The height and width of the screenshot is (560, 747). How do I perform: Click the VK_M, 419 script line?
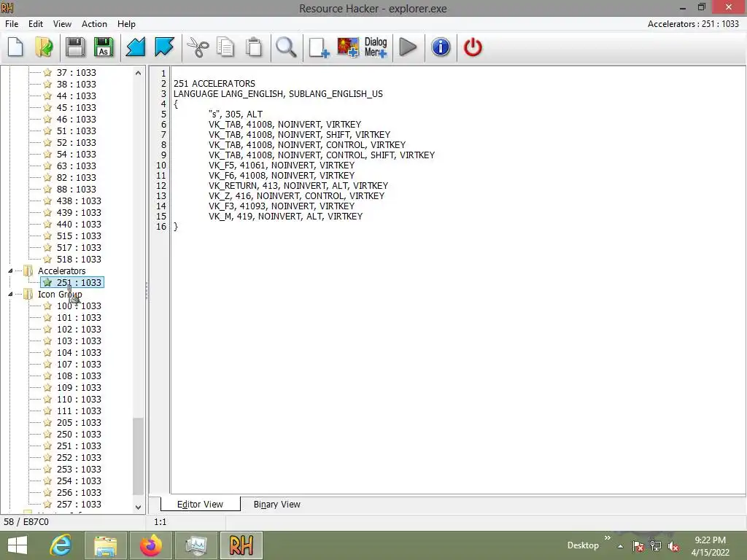(285, 216)
